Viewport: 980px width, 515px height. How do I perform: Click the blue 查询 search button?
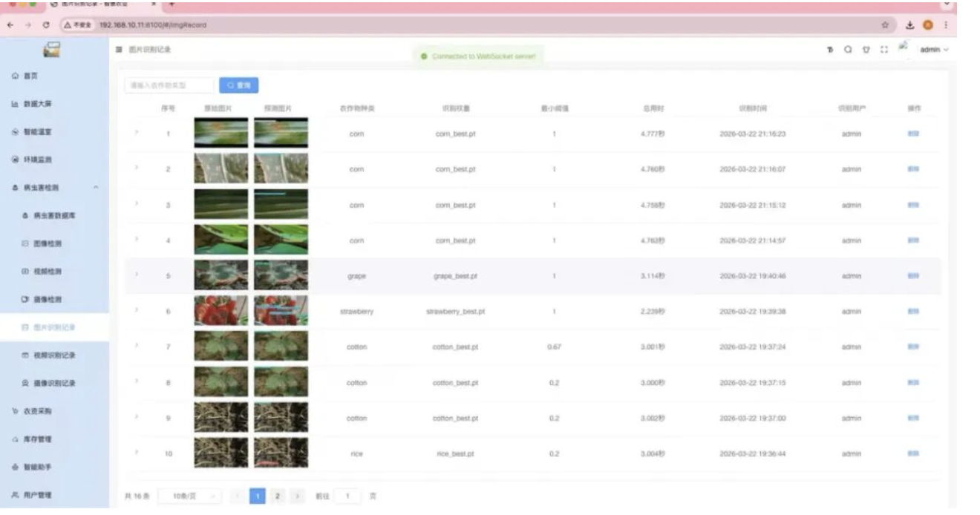click(x=239, y=85)
